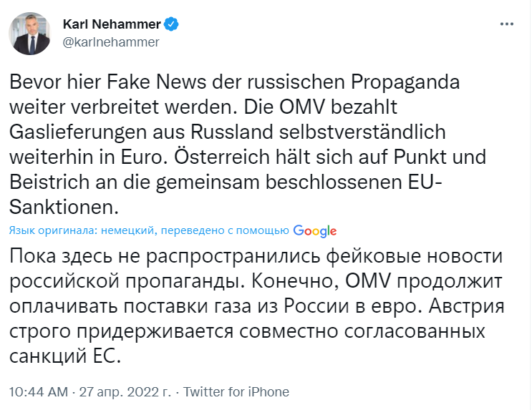
Task: Open Karl Nehammer's profile avatar photo
Action: (29, 34)
